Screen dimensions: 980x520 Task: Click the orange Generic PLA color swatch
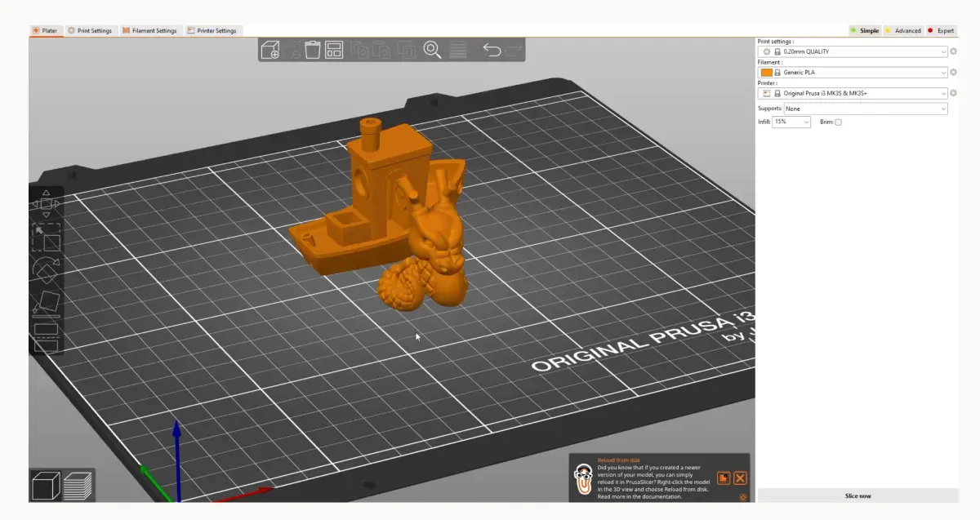click(x=766, y=72)
